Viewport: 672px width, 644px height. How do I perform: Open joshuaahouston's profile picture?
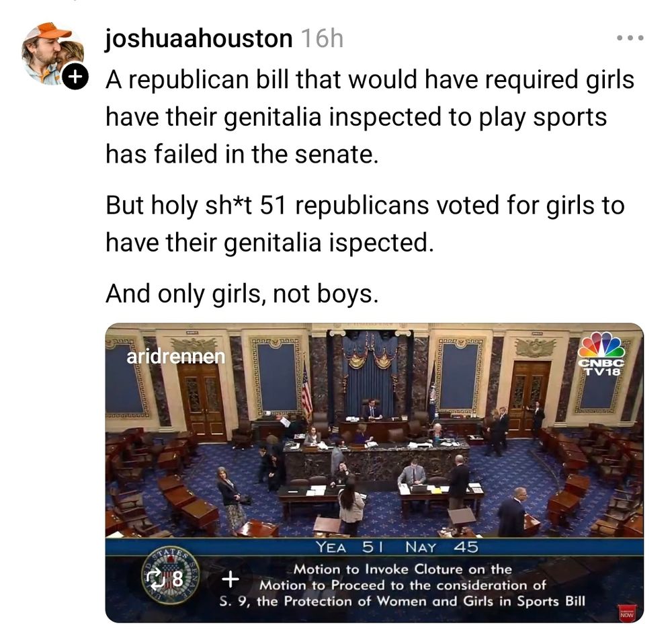coord(52,54)
